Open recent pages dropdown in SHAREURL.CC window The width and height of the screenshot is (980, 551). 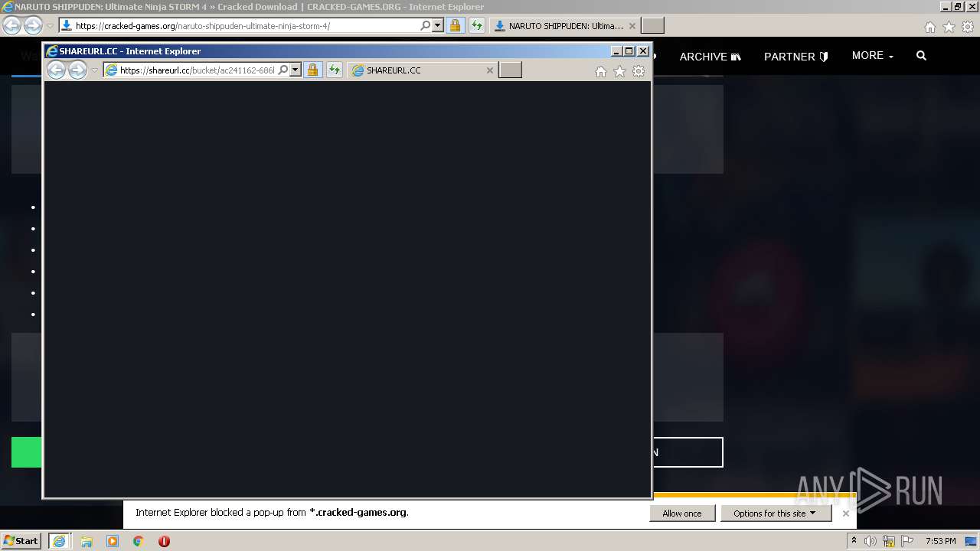pos(94,70)
